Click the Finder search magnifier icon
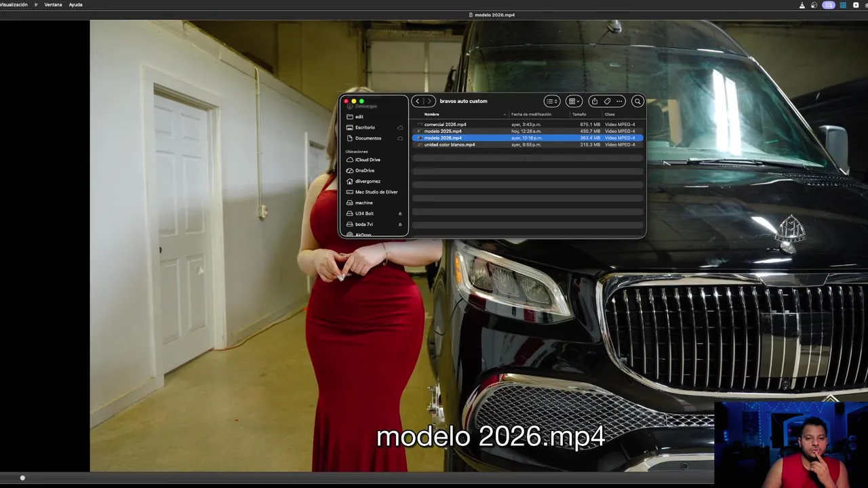 637,101
